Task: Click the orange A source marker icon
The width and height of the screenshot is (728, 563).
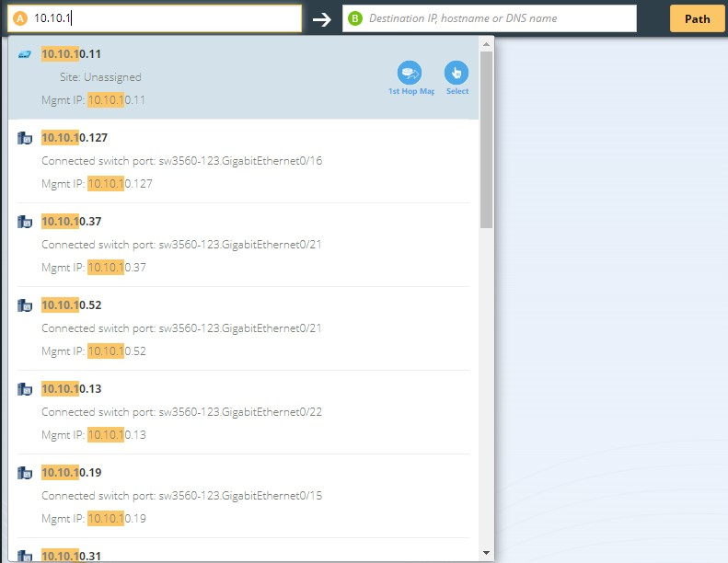Action: 20,18
